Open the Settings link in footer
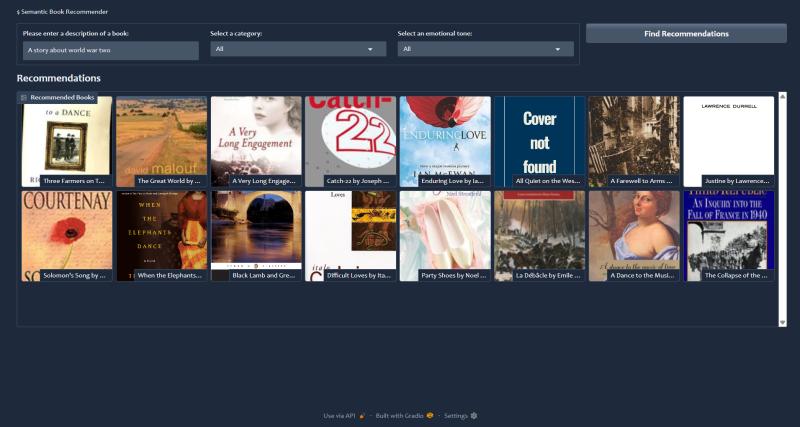This screenshot has width=800, height=427. click(x=461, y=416)
